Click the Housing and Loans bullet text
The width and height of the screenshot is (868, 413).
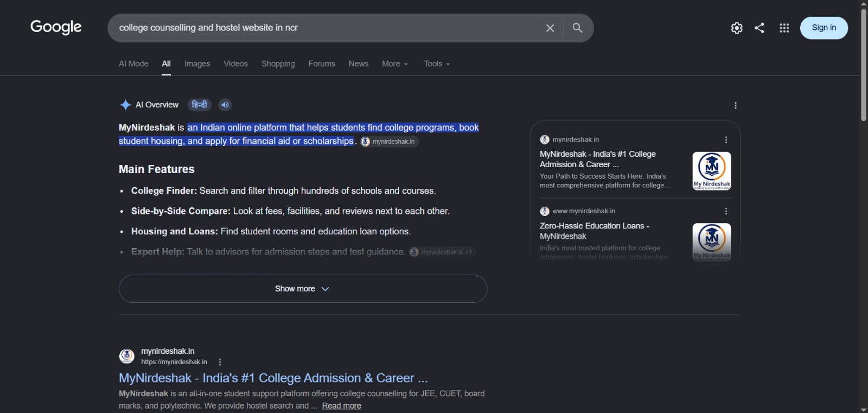(271, 231)
